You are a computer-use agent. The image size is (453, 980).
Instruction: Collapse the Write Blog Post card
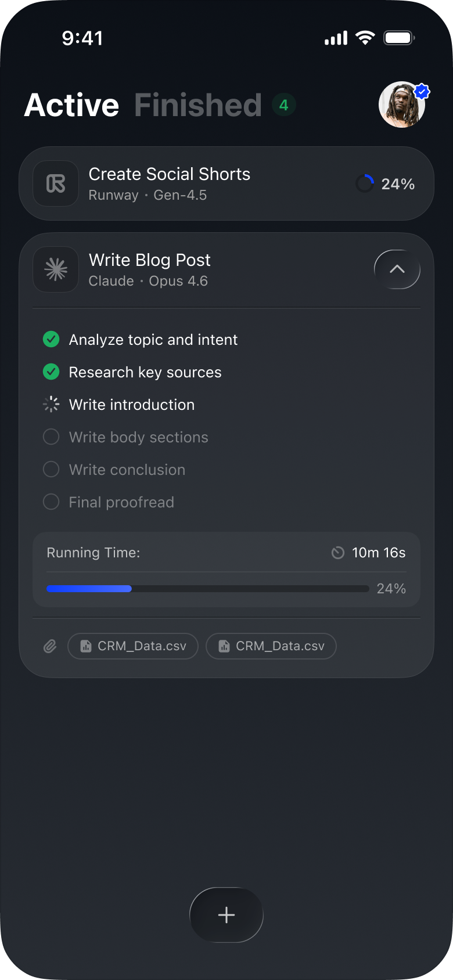(x=397, y=269)
